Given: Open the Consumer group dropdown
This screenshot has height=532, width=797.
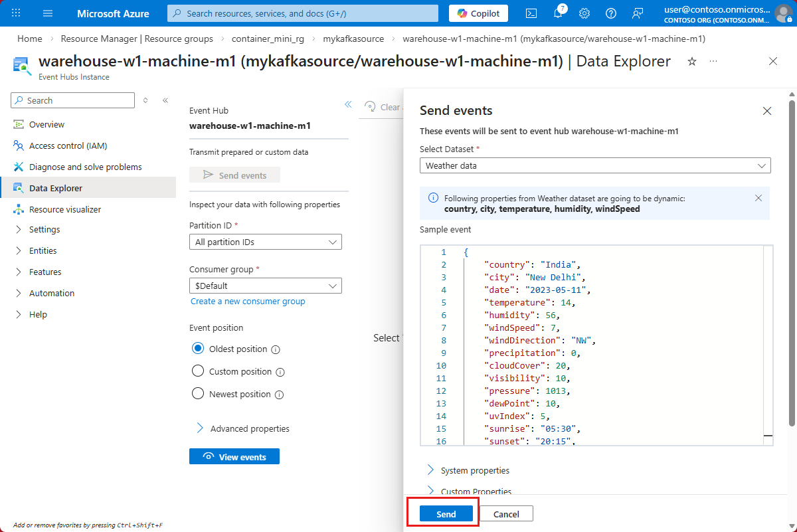Looking at the screenshot, I should 266,286.
